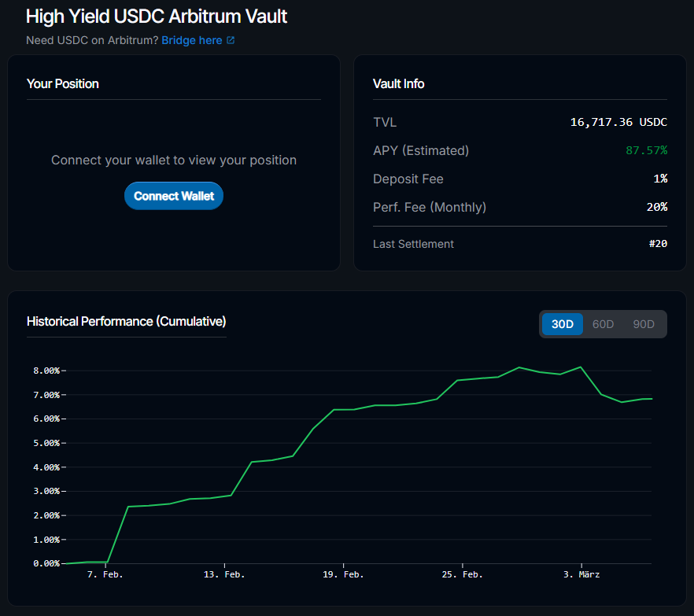Click the 7.00% y-axis label
The width and height of the screenshot is (694, 616).
(x=46, y=395)
